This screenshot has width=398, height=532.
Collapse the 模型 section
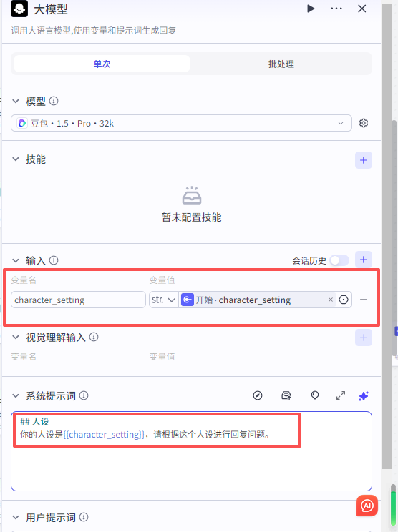[x=16, y=101]
